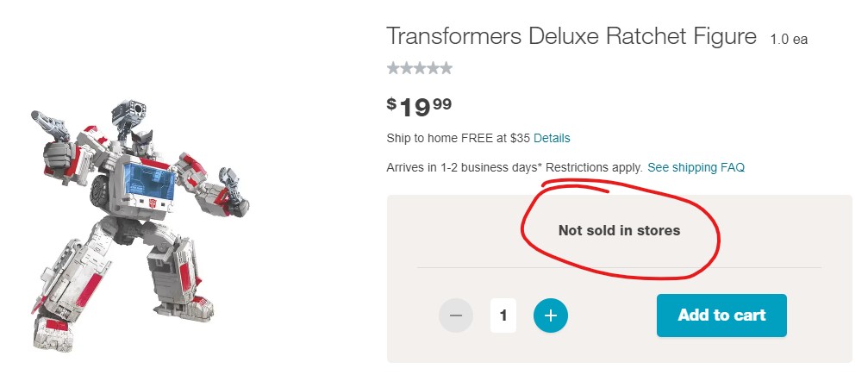Viewport: 868px width, 381px height.
Task: Click the third rating star
Action: [x=420, y=68]
